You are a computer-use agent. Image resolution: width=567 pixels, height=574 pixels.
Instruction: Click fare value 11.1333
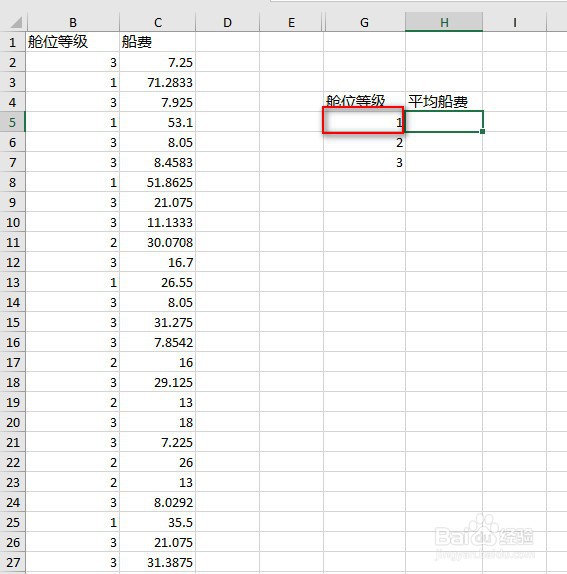[x=158, y=222]
